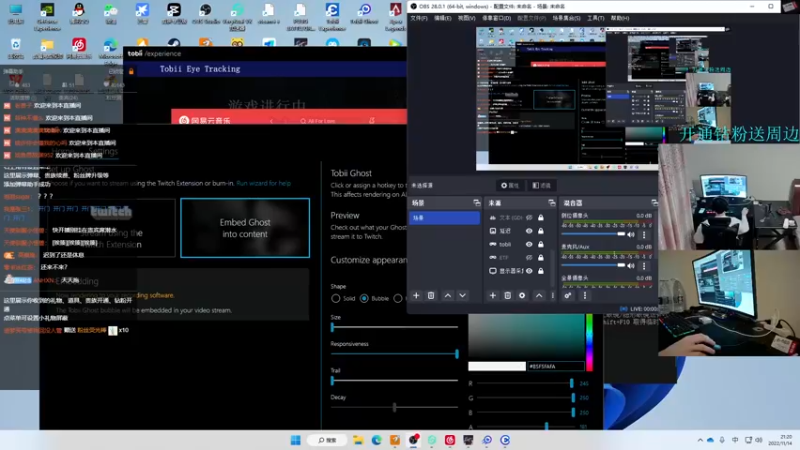
Task: Open the OBS Help menu
Action: pyautogui.click(x=620, y=18)
